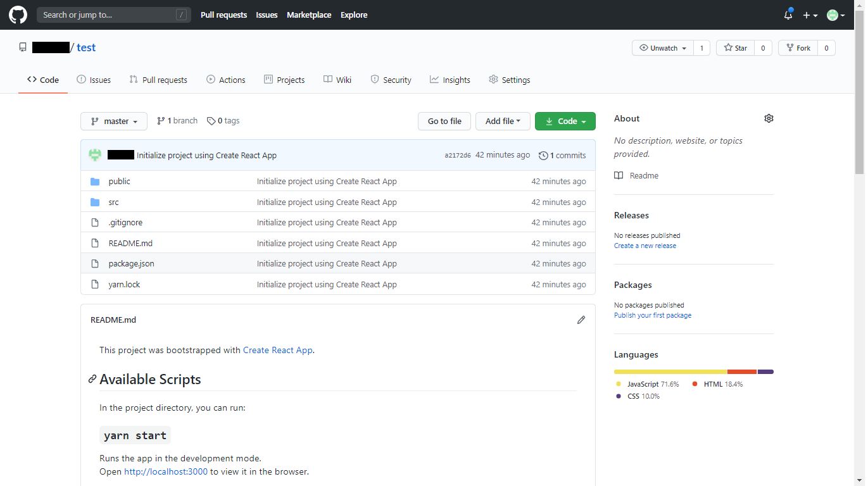Open About settings gear icon
Viewport: 868px width, 486px height.
coord(769,118)
